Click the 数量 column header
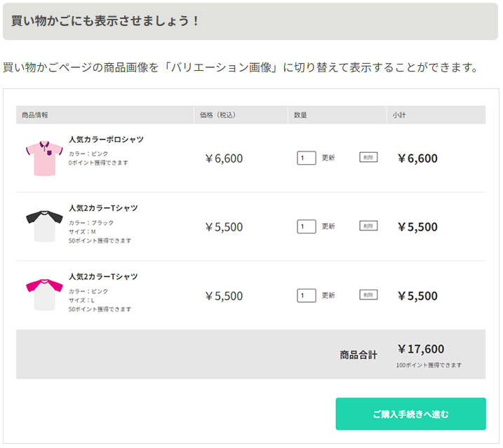This screenshot has height=448, width=503. [300, 114]
